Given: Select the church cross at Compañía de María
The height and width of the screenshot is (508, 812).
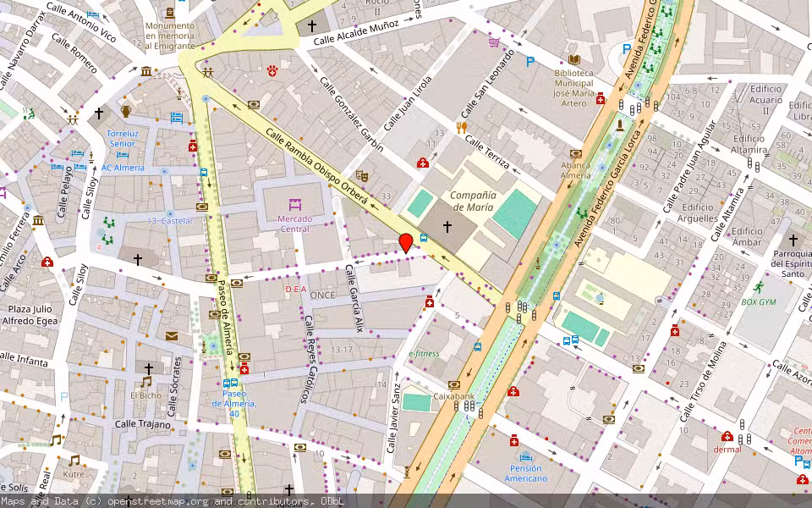Looking at the screenshot, I should (448, 227).
